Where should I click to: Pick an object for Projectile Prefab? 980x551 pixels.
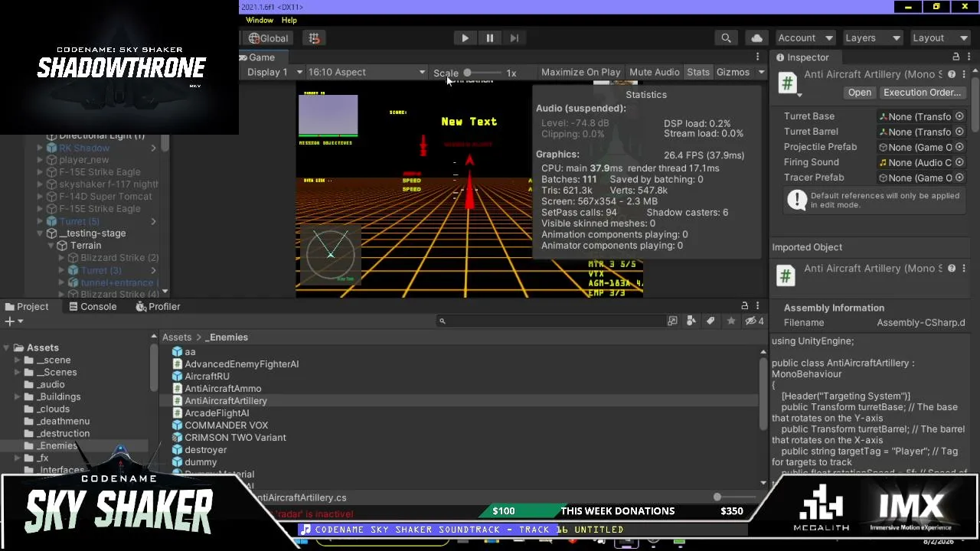(x=959, y=147)
